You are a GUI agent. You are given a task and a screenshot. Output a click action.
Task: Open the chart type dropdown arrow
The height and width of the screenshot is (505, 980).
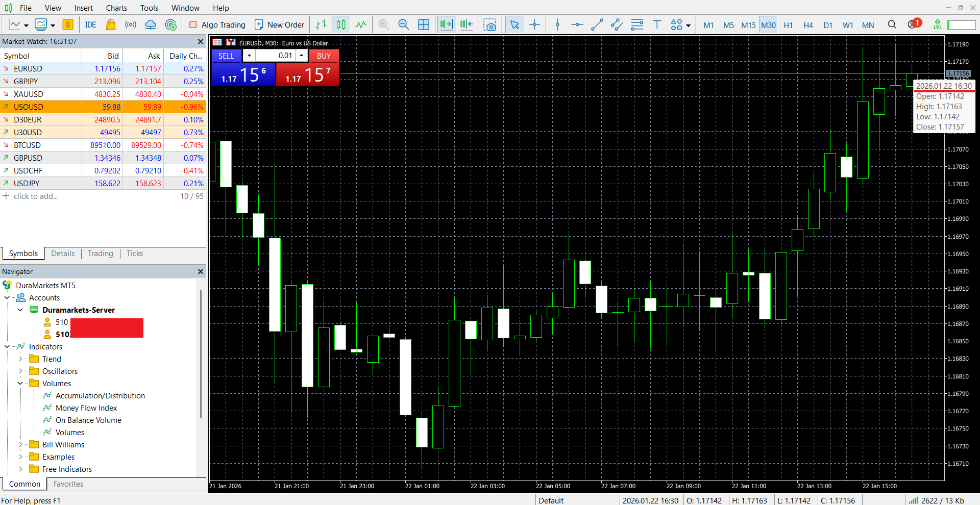26,26
